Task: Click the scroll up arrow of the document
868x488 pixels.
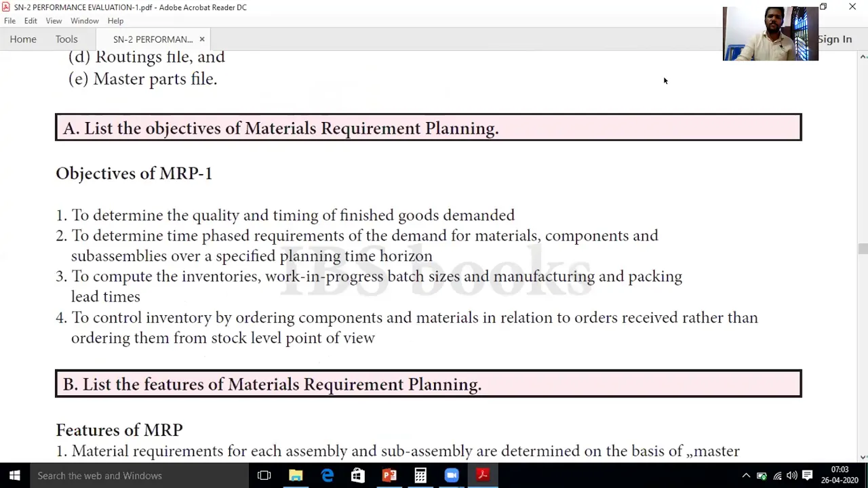Action: [863, 57]
